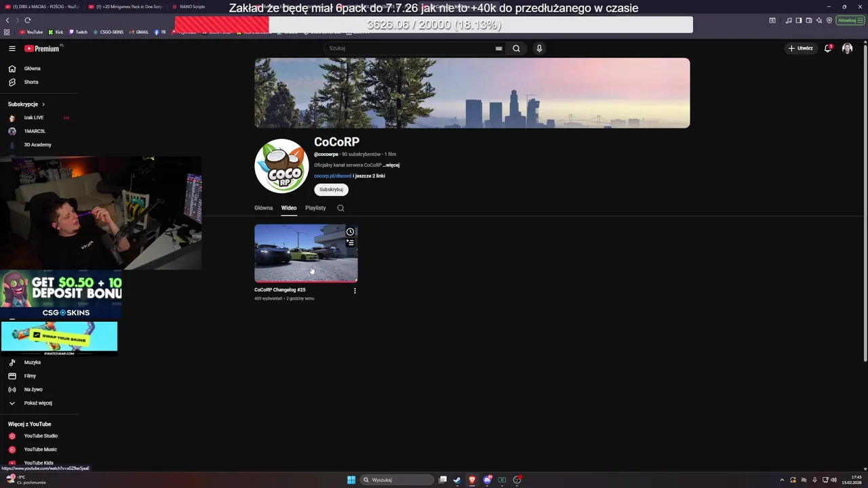868x488 pixels.
Task: Open 'i jeszcze 2 linki' channel links
Action: pos(369,176)
